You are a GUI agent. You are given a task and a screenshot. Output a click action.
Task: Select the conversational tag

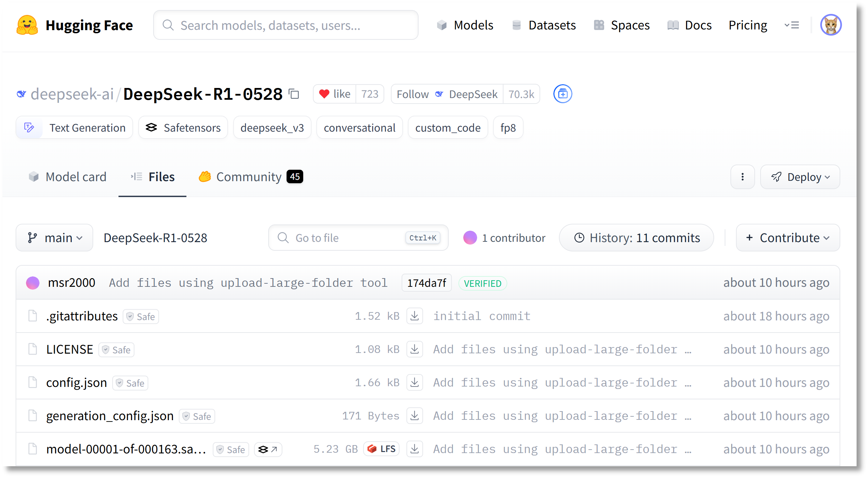[359, 127]
